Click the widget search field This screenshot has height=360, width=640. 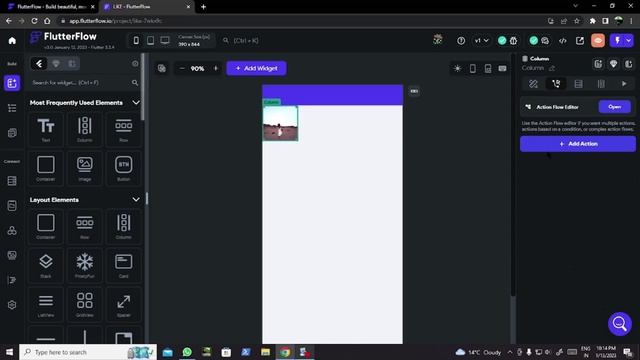point(84,83)
